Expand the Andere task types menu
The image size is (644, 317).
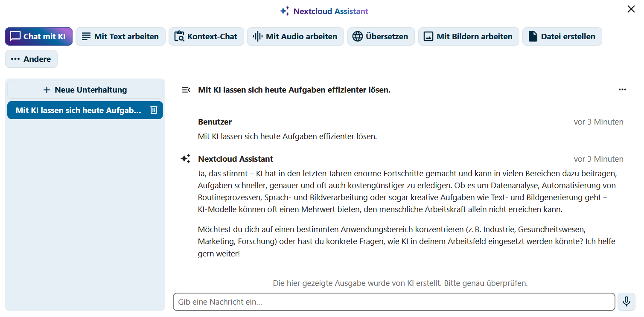[x=31, y=59]
